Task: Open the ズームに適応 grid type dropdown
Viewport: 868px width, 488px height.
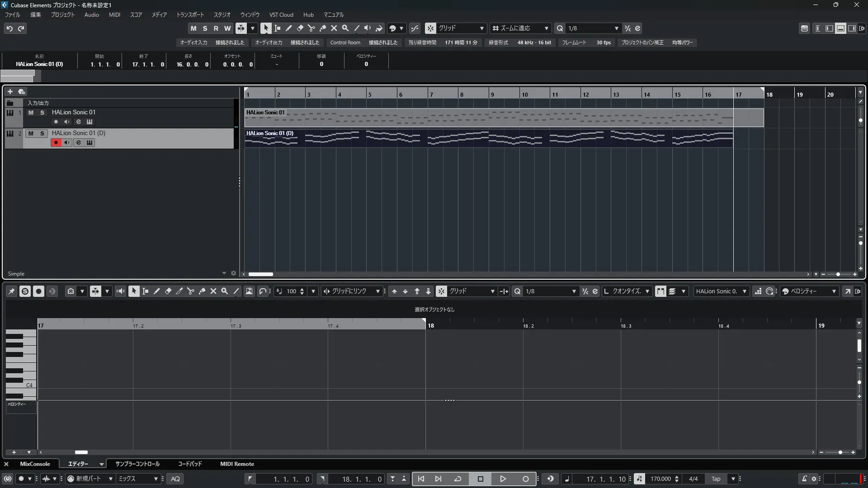Action: 546,28
